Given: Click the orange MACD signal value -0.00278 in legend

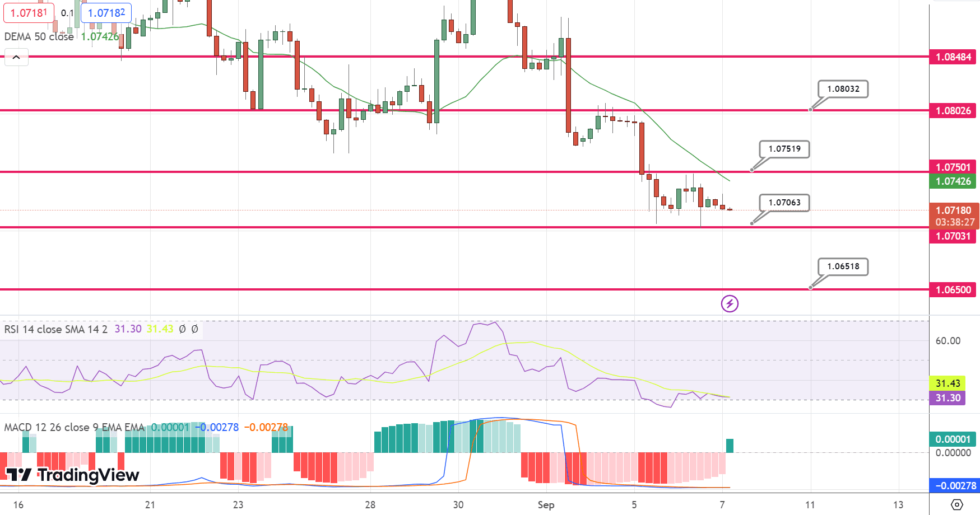Looking at the screenshot, I should click(x=266, y=427).
